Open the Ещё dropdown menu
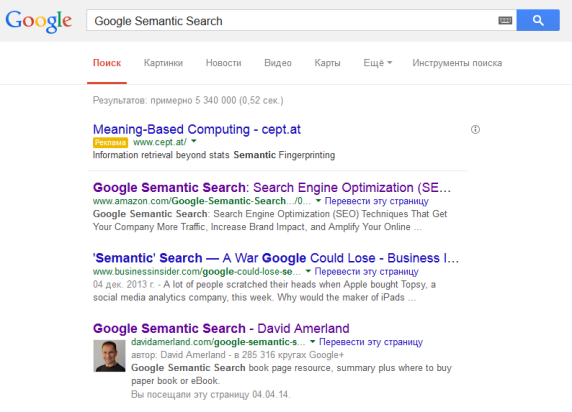This screenshot has height=412, width=572. tap(378, 63)
